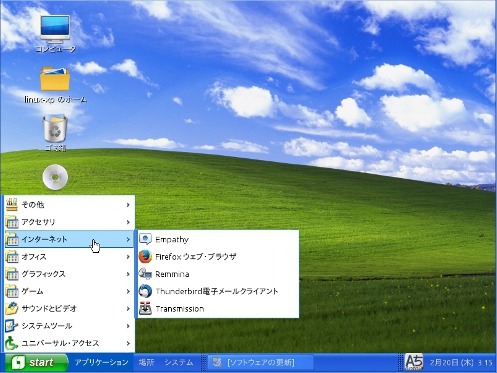Click the アクセサリ category icon
This screenshot has height=373, width=497.
pyautogui.click(x=12, y=222)
